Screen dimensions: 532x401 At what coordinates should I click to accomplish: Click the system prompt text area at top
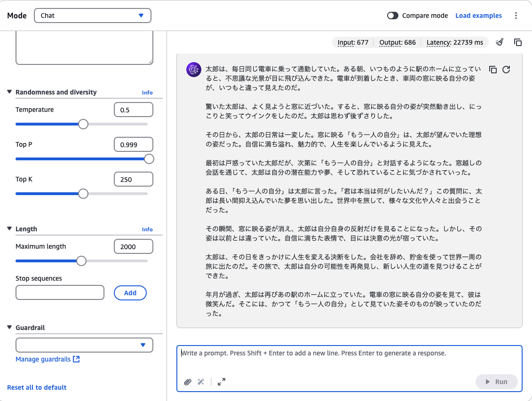point(84,48)
